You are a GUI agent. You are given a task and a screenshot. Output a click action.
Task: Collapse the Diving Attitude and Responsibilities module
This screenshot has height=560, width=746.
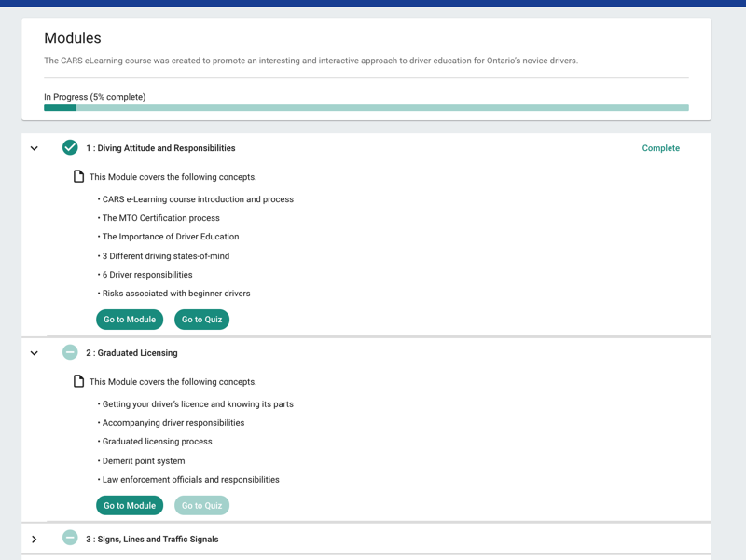point(35,148)
